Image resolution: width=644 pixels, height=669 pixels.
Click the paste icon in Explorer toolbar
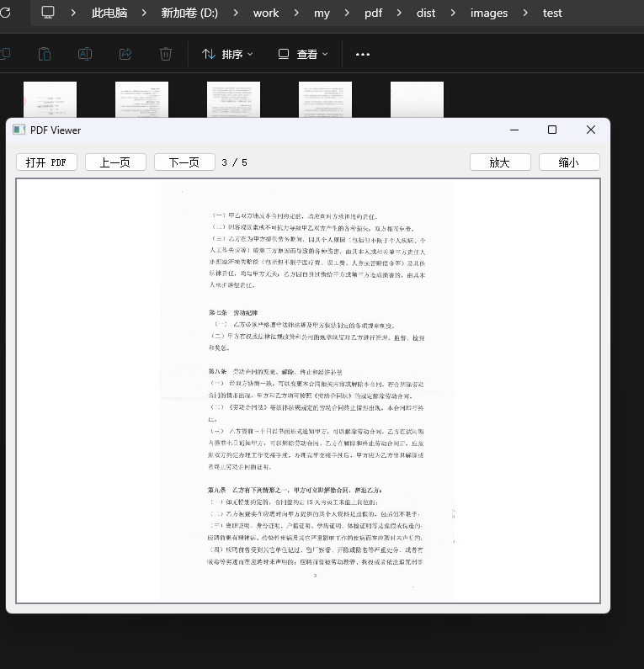[x=45, y=54]
